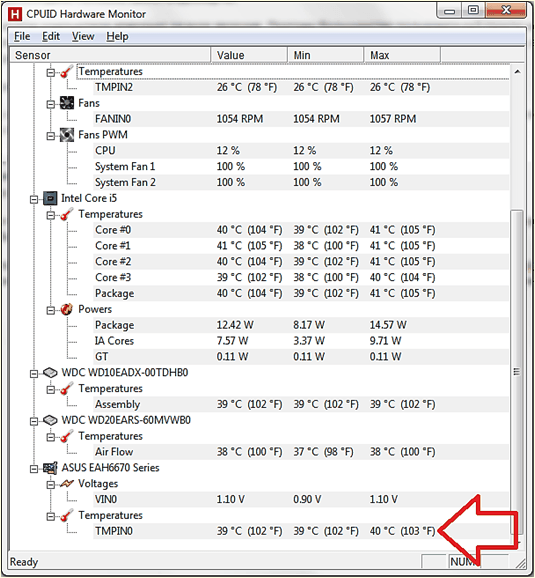Collapse the ASUS EAH6670 Series node

34,469
